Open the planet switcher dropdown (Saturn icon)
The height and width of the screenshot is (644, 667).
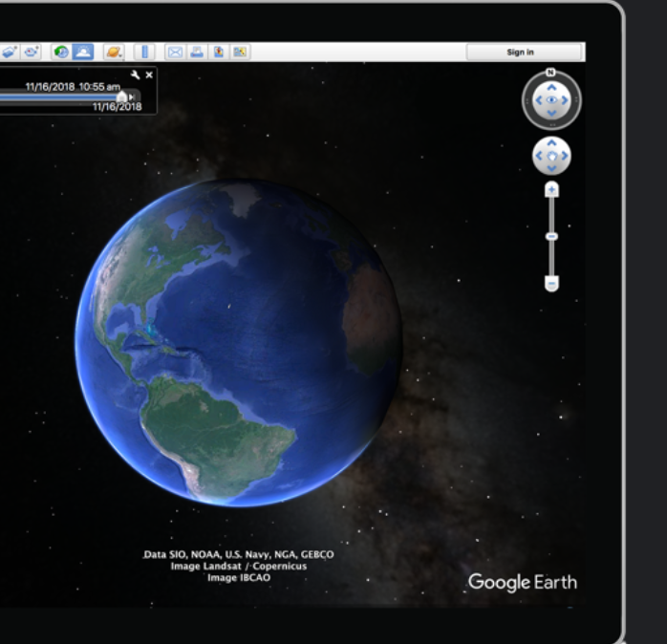pos(114,52)
